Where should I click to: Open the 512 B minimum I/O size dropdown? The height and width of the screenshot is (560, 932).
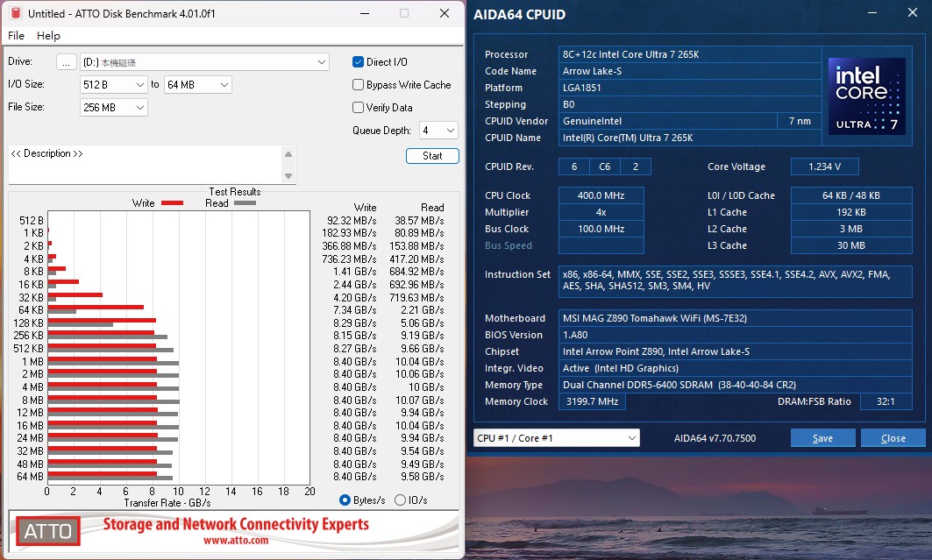coord(113,85)
